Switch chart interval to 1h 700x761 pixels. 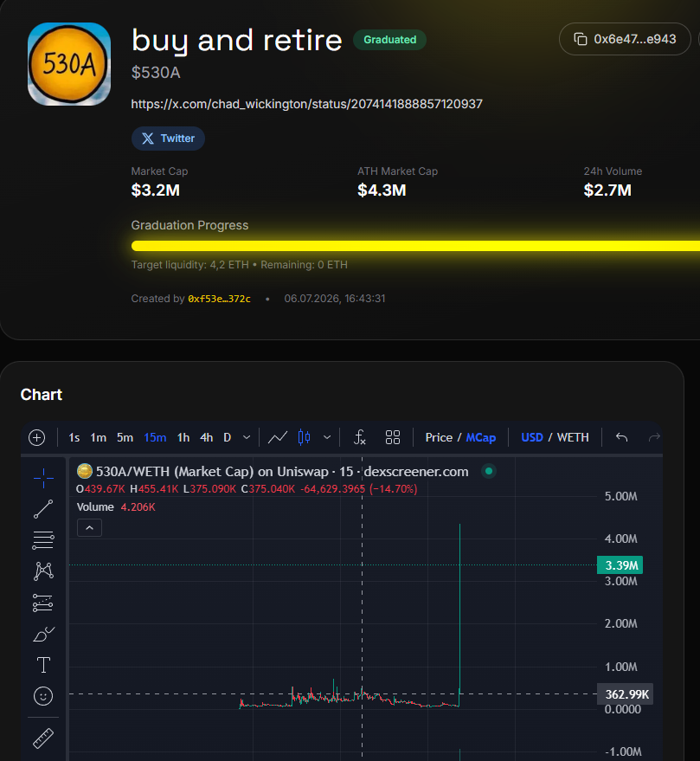(183, 437)
